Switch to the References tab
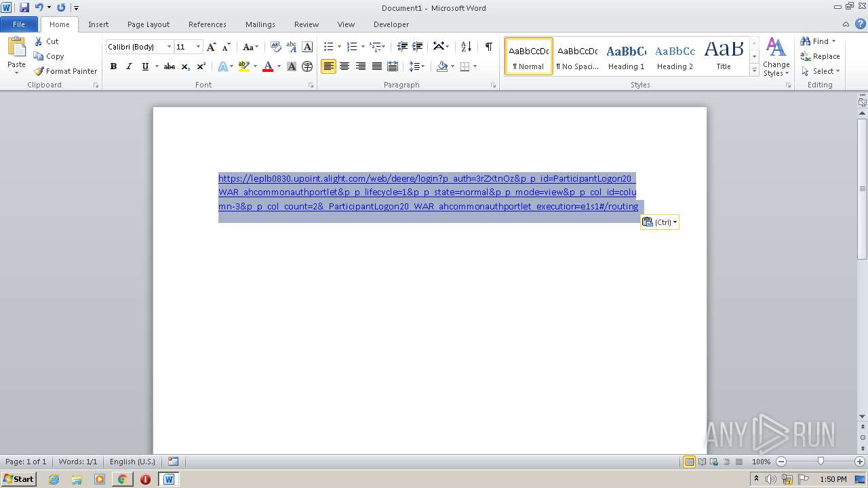 coord(208,24)
